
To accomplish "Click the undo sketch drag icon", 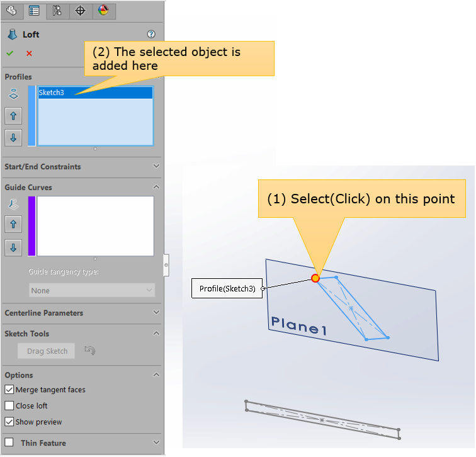I will (90, 351).
